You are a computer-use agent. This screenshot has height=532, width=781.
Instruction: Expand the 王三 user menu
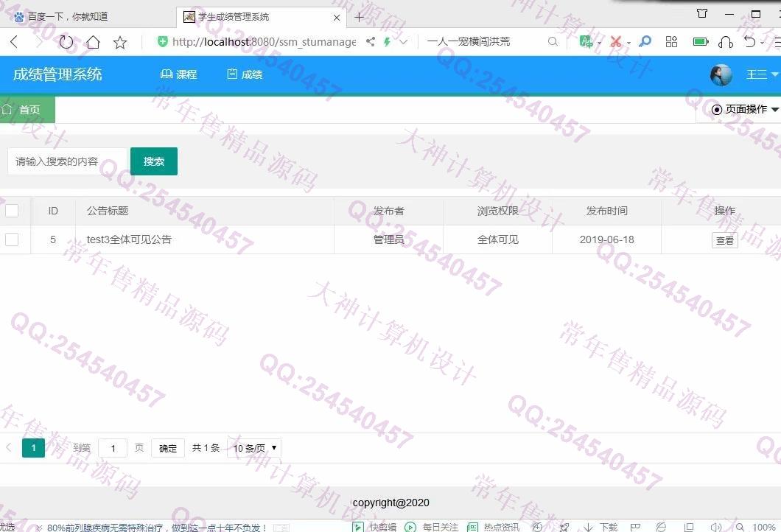760,74
